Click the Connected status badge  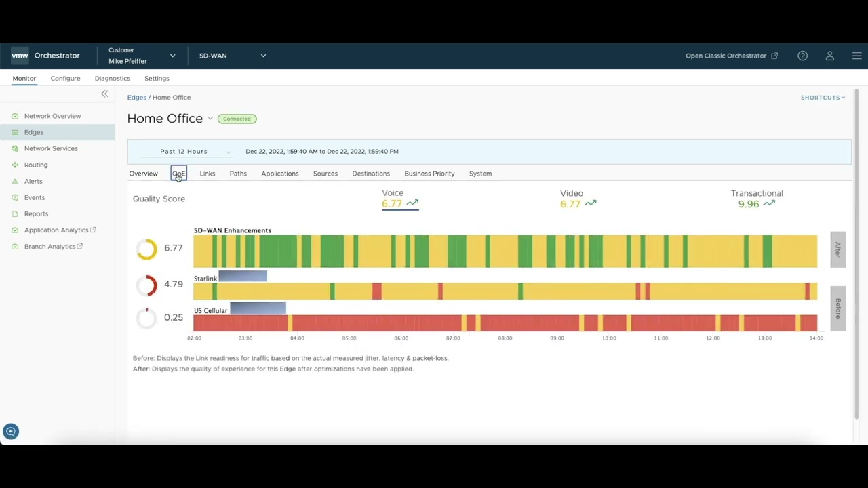[237, 119]
